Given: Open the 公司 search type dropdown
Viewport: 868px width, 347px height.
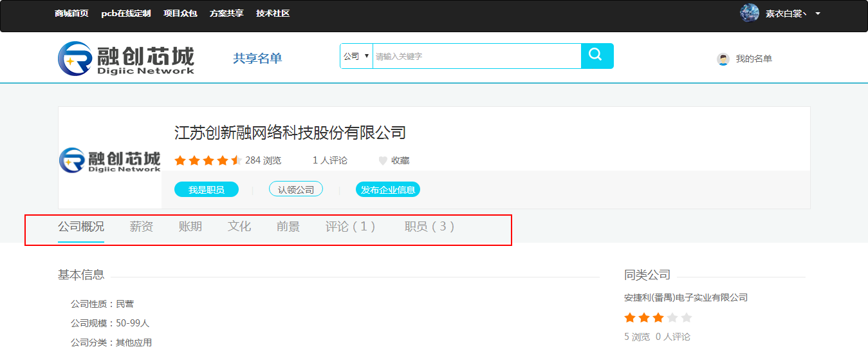Looking at the screenshot, I should click(356, 56).
